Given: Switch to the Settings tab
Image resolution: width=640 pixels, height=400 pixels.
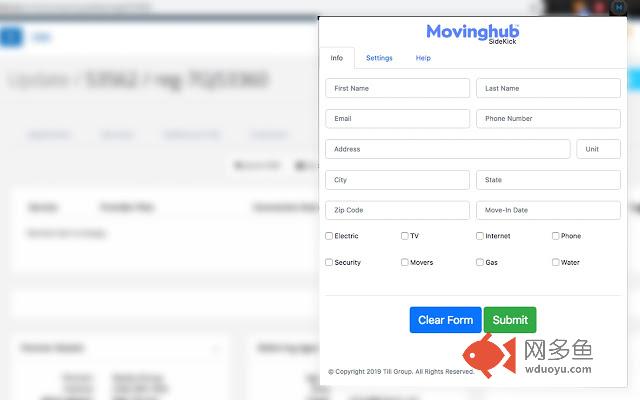Looking at the screenshot, I should coord(379,58).
